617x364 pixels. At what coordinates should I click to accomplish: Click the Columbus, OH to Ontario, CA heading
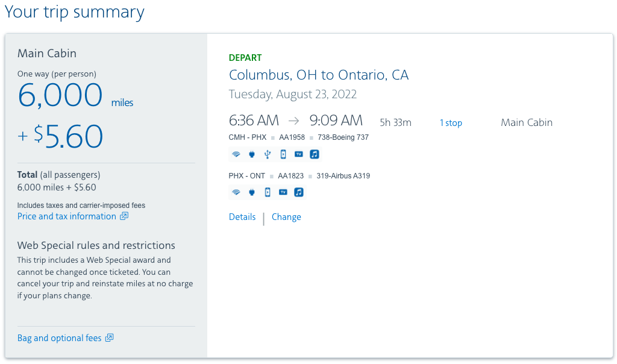pyautogui.click(x=319, y=75)
